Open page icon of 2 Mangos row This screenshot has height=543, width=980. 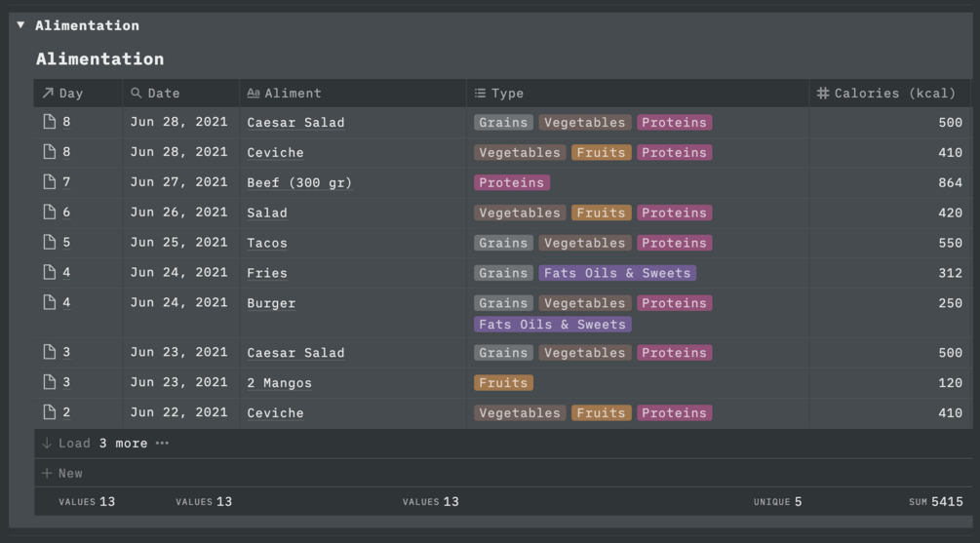pos(50,382)
